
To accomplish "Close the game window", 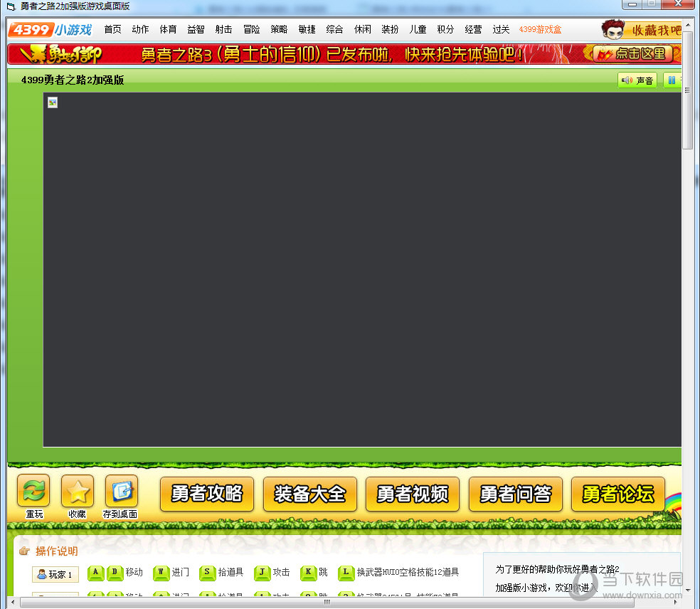I will pyautogui.click(x=678, y=4).
